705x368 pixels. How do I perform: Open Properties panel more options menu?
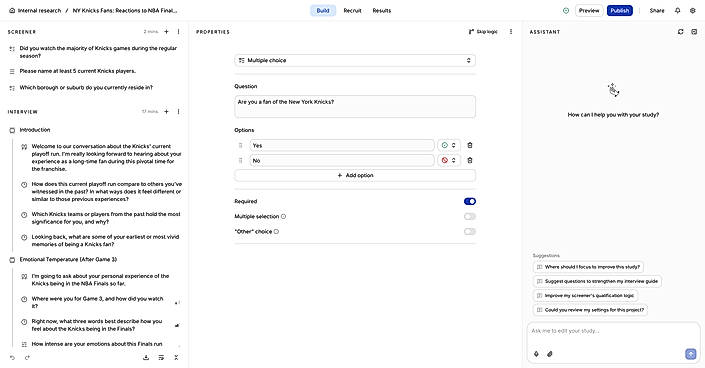click(511, 31)
